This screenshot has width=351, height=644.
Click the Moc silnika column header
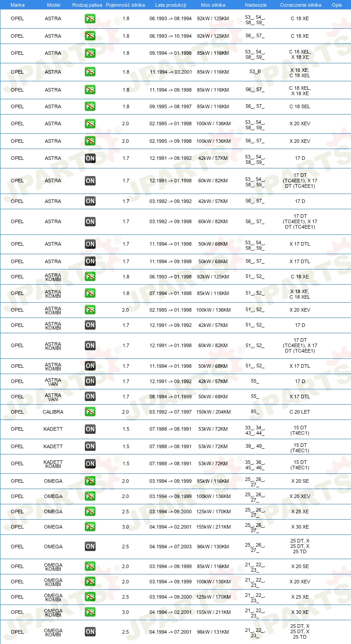213,5
